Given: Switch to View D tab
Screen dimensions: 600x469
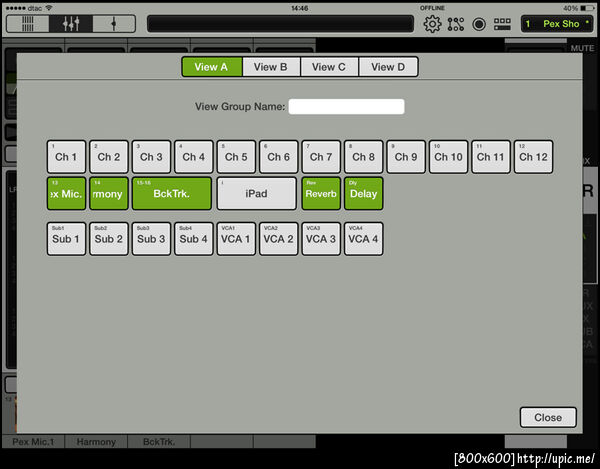Looking at the screenshot, I should tap(388, 67).
